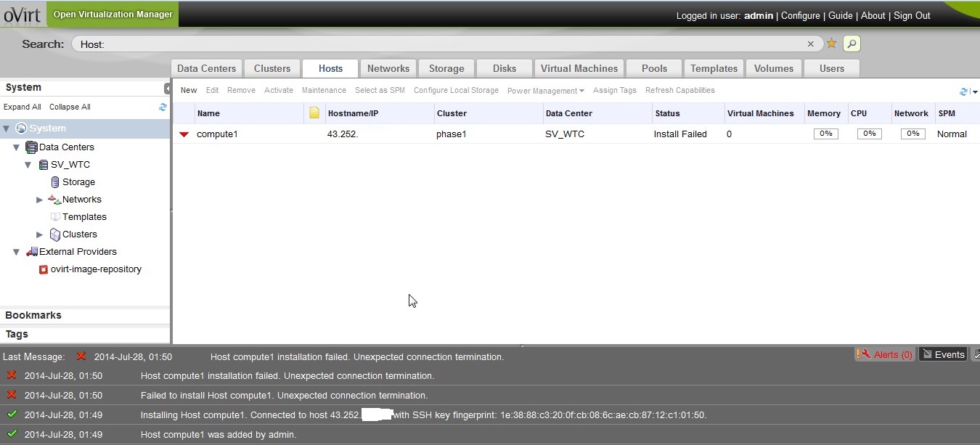Open the Power Management dropdown
The image size is (980, 445).
[545, 91]
